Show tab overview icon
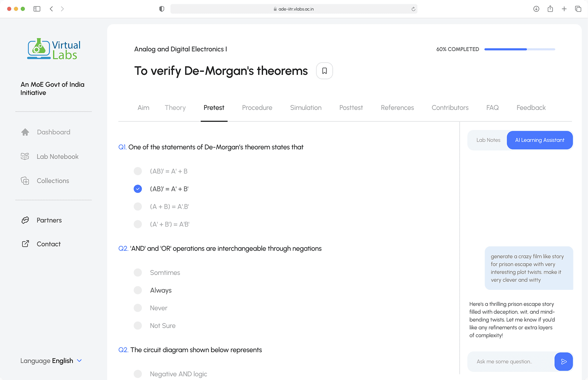This screenshot has height=380, width=588. [x=578, y=9]
